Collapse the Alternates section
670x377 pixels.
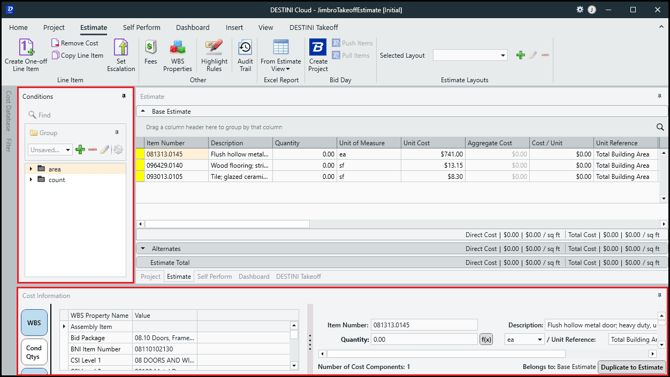[x=143, y=248]
